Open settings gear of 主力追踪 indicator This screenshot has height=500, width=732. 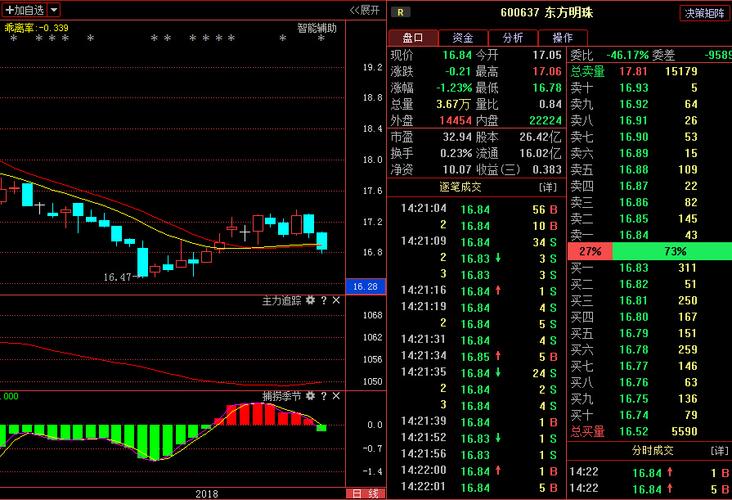(310, 301)
